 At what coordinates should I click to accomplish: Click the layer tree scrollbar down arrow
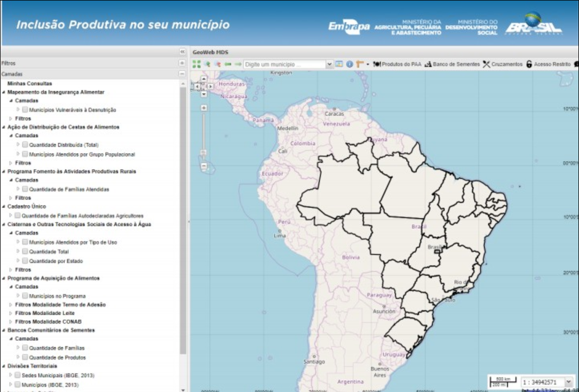[x=183, y=389]
